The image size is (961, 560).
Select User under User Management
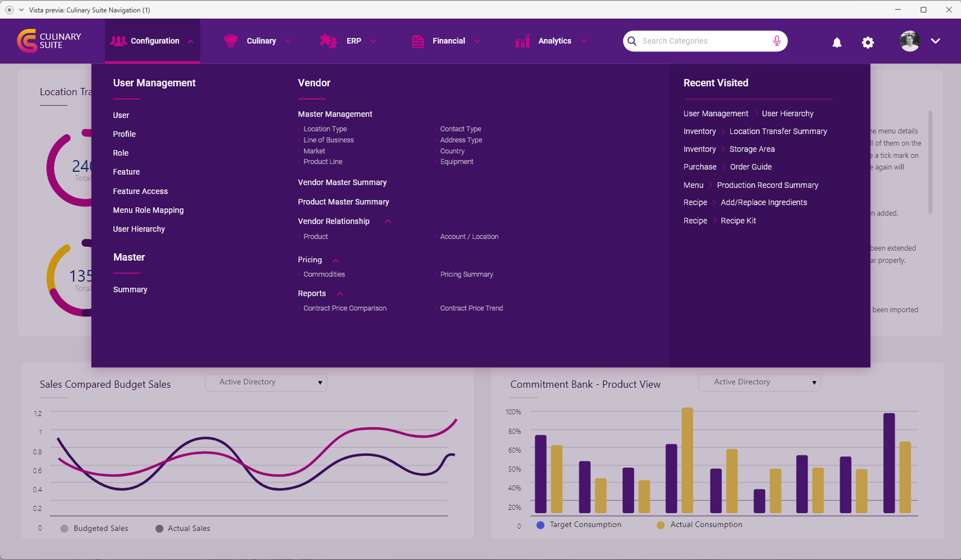click(x=121, y=115)
